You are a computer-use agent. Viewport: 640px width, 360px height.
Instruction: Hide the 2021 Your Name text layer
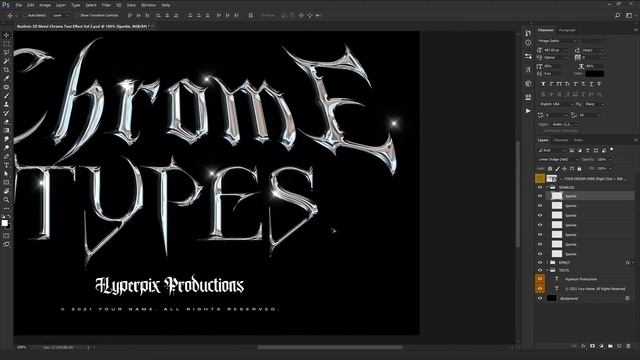[x=540, y=289]
